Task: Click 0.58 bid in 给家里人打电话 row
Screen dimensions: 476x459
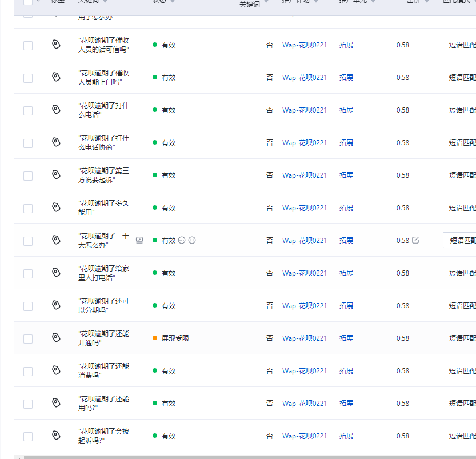Action: [x=403, y=273]
